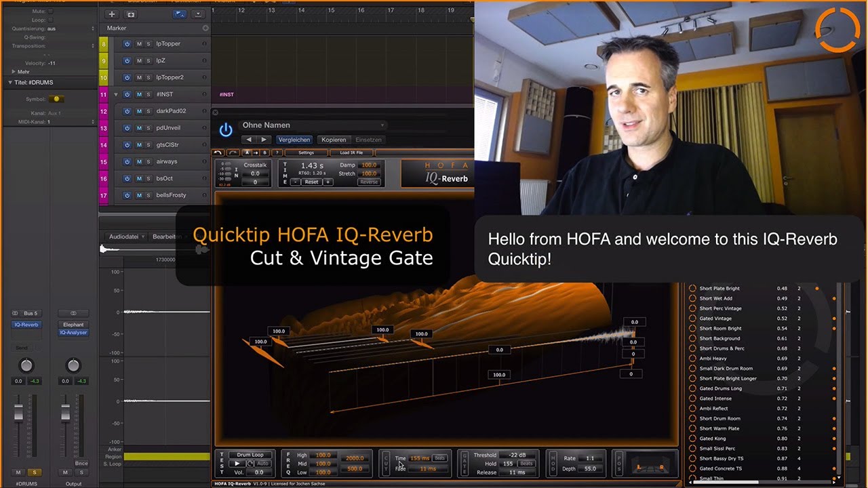
Task: Open the Drum Loop test signal dropdown
Action: point(250,455)
